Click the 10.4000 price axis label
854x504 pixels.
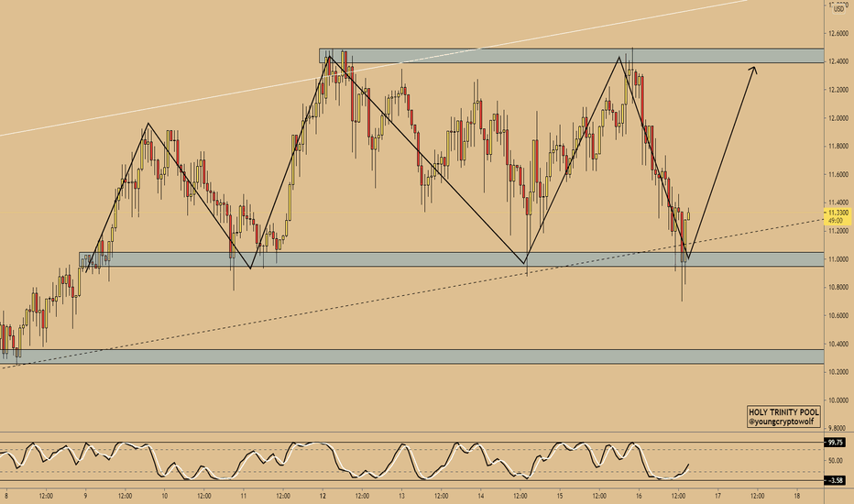coord(838,344)
